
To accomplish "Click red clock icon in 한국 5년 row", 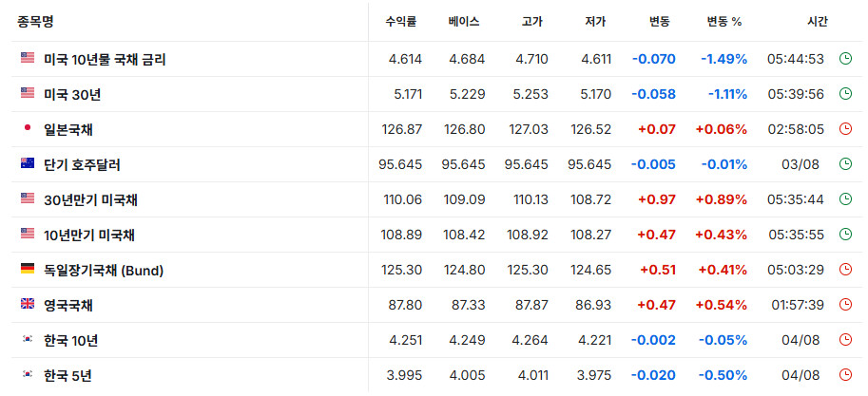I will coord(845,375).
